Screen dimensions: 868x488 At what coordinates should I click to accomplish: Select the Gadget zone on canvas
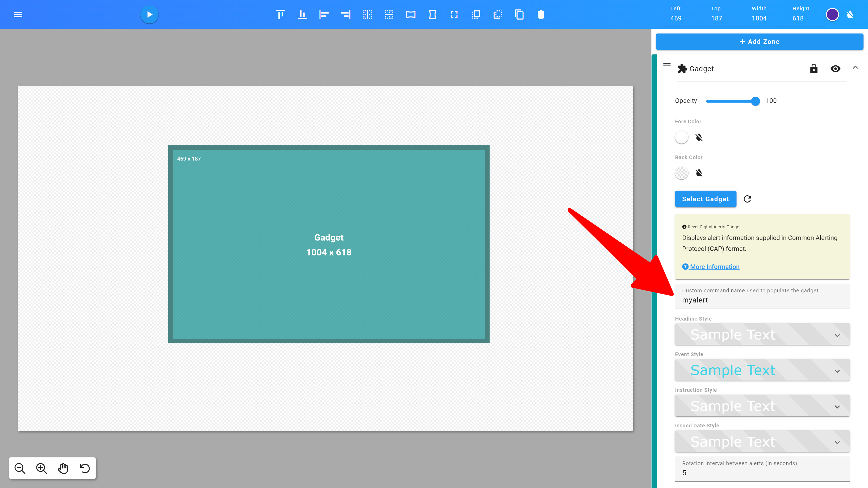coord(328,245)
